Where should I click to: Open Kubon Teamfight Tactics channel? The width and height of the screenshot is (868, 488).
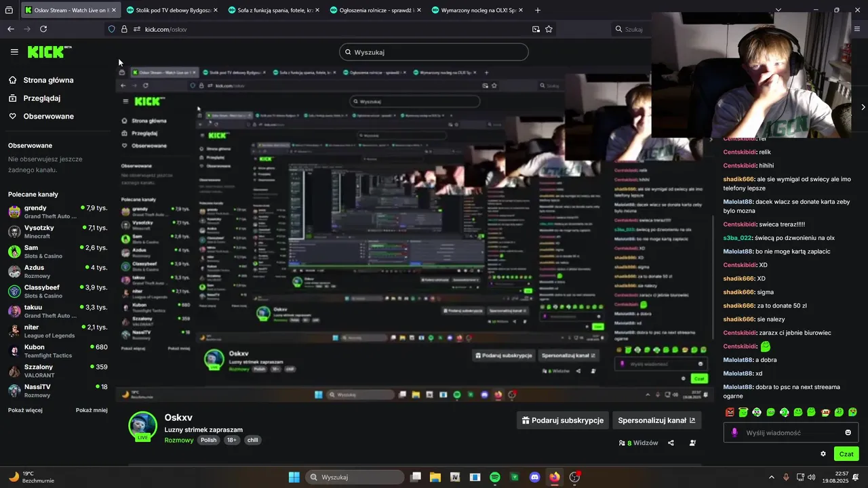point(57,350)
